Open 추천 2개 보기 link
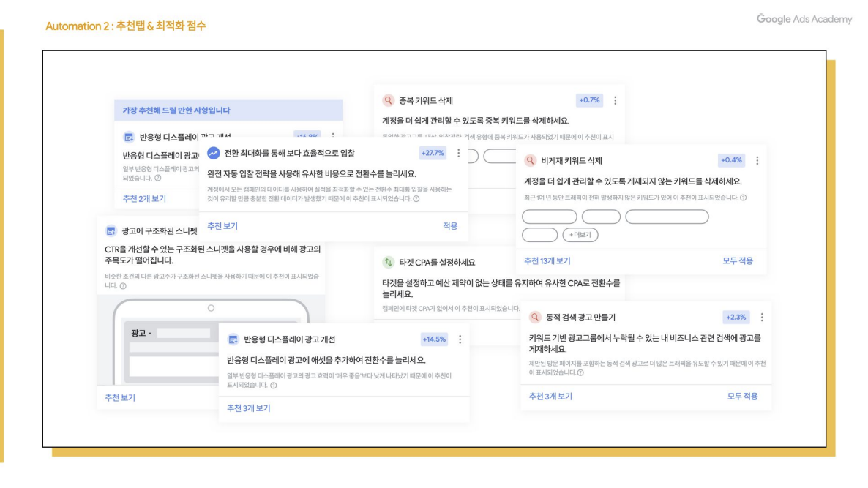Viewport: 868px width, 488px height. [x=144, y=198]
